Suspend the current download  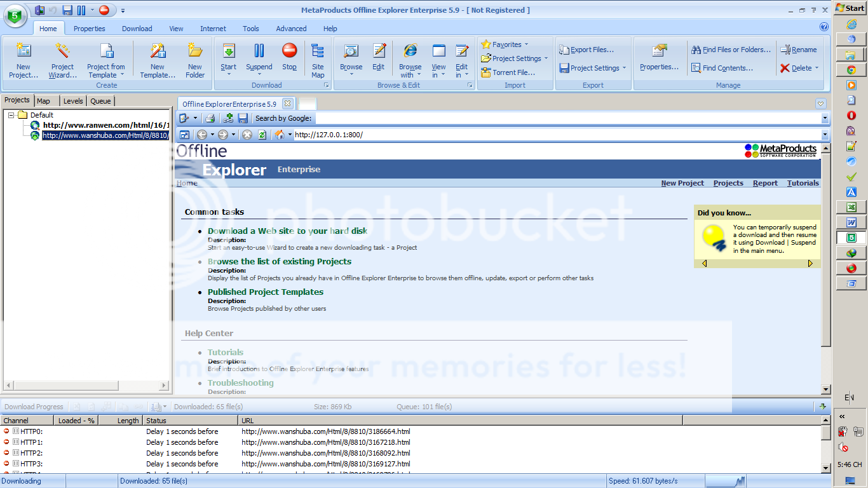point(259,56)
